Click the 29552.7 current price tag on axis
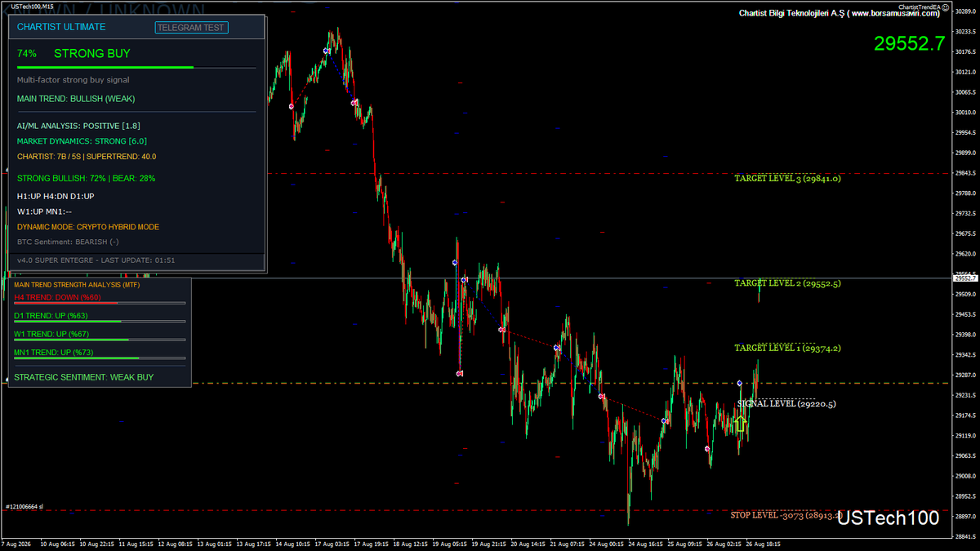The width and height of the screenshot is (980, 551). tap(964, 278)
